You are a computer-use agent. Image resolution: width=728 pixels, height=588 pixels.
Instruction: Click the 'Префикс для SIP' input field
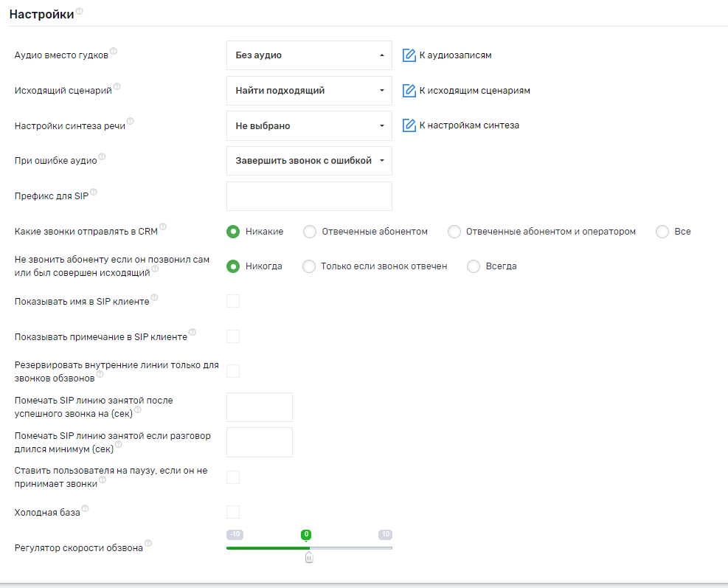pyautogui.click(x=309, y=196)
